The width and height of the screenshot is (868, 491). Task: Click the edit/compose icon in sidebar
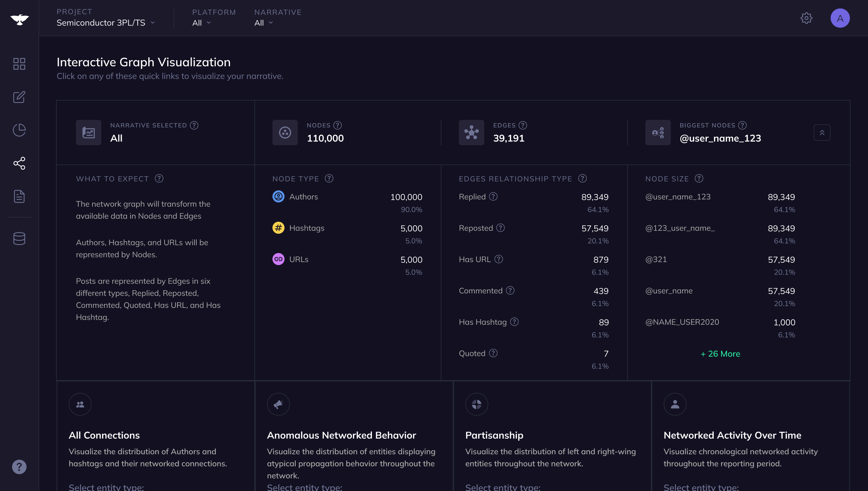(x=19, y=97)
